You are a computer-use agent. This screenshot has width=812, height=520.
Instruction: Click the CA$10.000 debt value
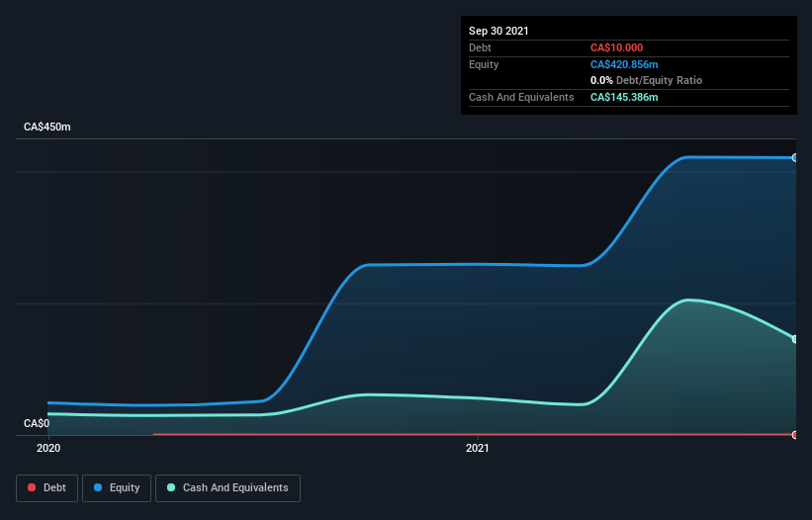pyautogui.click(x=617, y=47)
